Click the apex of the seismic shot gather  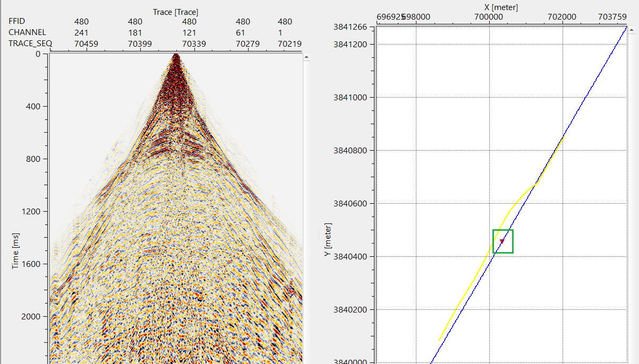(176, 56)
